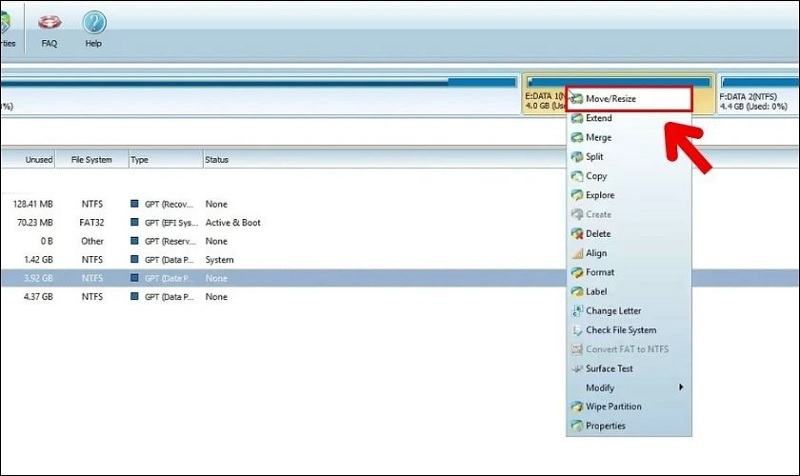Open the Help question mark icon
The image size is (800, 476).
point(94,23)
